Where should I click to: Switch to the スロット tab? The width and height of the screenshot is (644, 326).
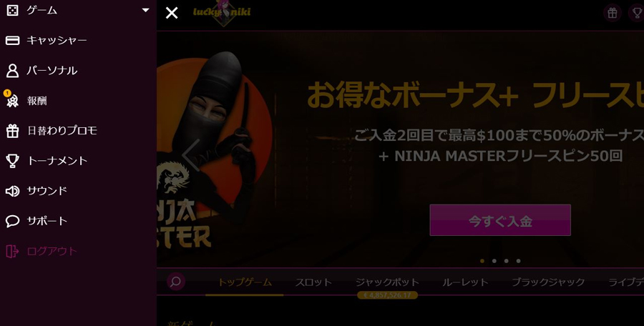click(313, 282)
